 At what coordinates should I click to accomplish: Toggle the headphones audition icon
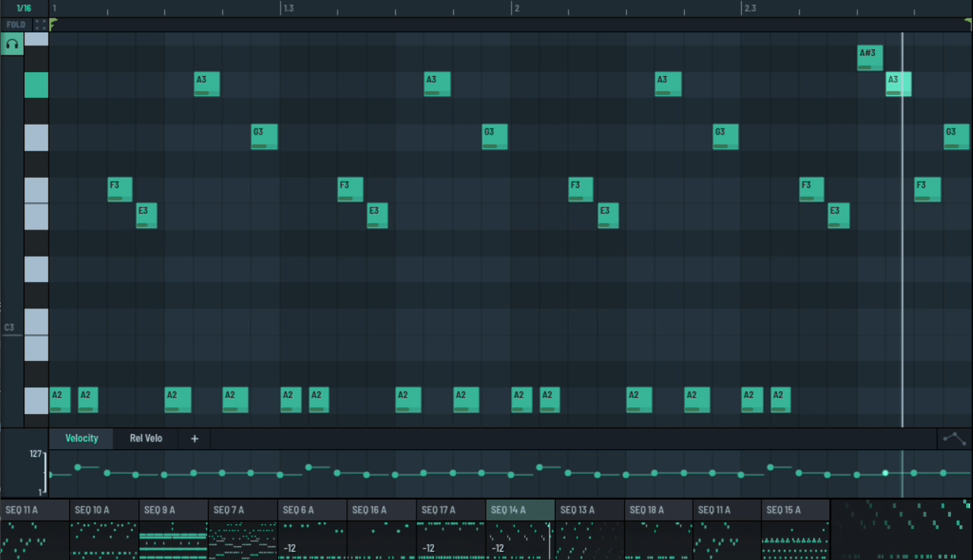[x=12, y=44]
